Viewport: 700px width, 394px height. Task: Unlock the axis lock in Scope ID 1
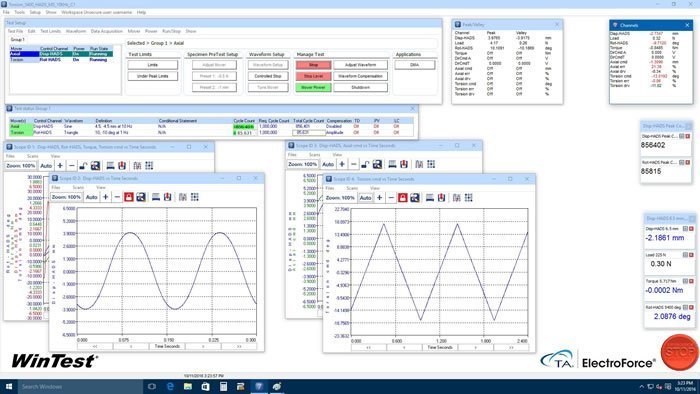(83, 166)
